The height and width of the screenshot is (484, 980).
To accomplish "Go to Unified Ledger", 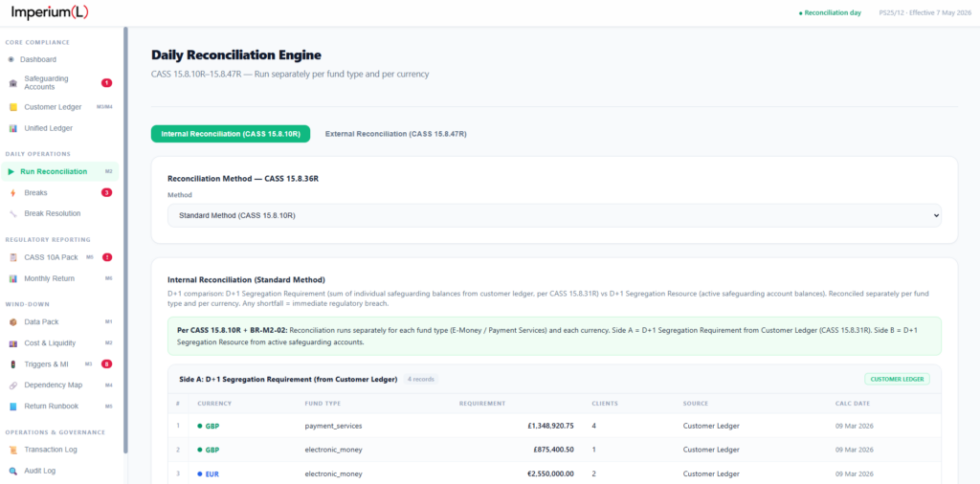I will click(x=48, y=128).
